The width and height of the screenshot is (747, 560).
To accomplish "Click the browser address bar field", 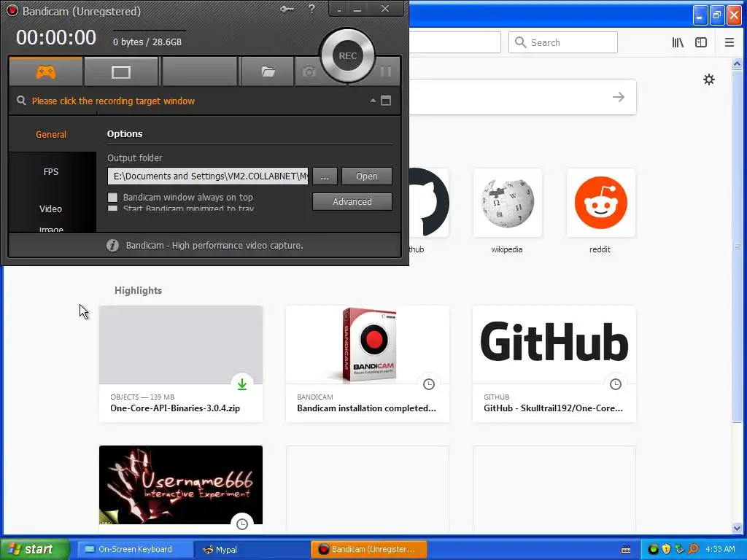I will [455, 42].
